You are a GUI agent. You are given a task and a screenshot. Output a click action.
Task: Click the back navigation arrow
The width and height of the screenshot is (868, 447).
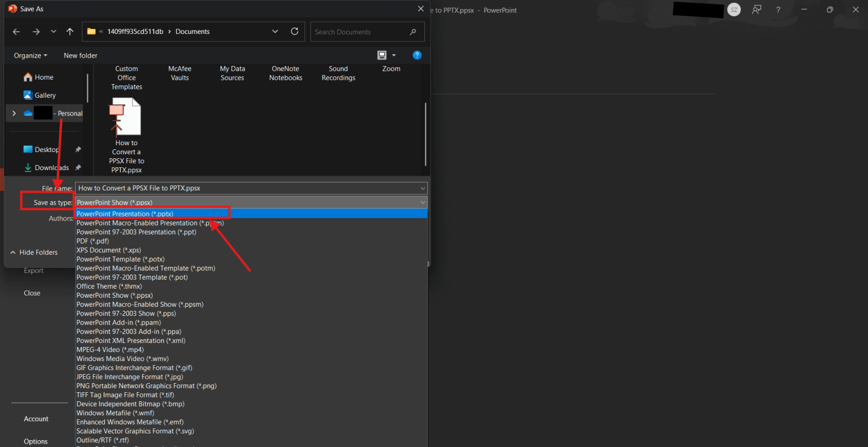tap(16, 32)
